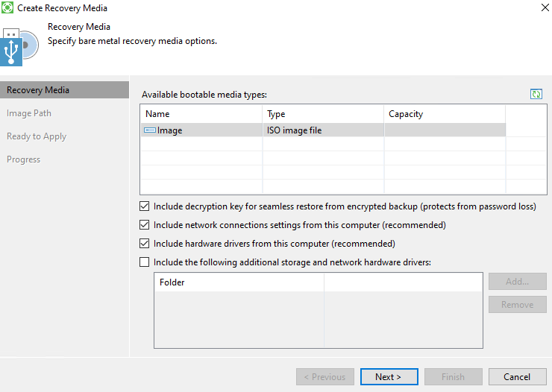Screen dimensions: 552x392
Task: Click the Veeam app icon in title bar
Action: 8,8
